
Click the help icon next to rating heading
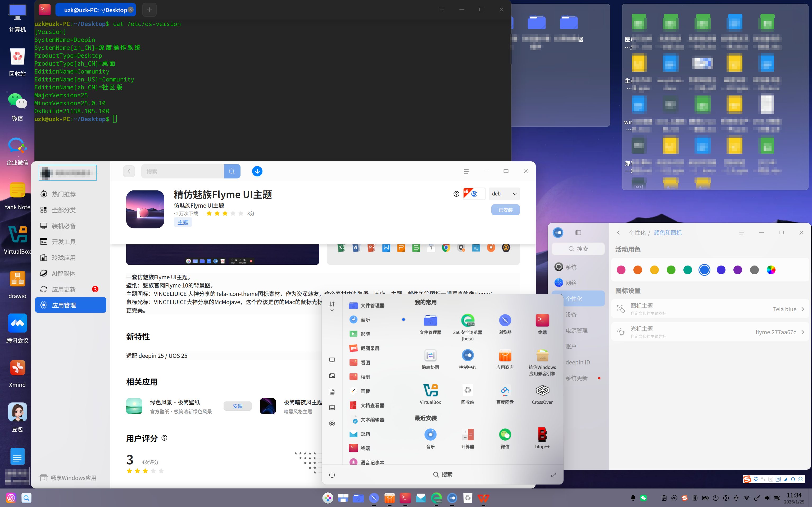[164, 438]
